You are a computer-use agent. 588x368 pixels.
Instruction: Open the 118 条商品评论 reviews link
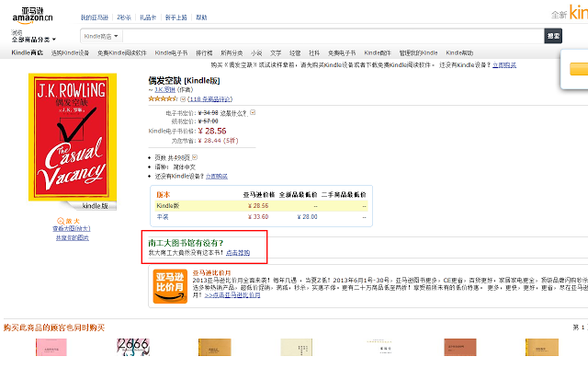pyautogui.click(x=210, y=99)
